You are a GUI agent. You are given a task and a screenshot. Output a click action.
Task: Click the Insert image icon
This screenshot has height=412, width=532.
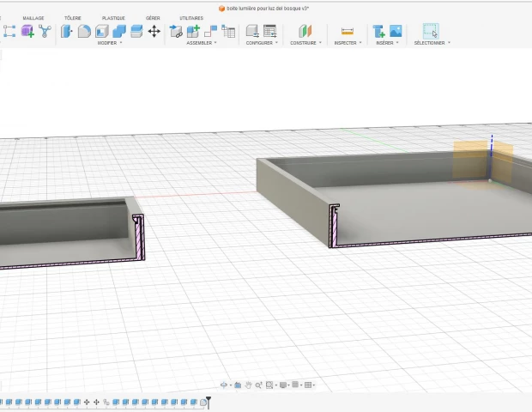point(396,31)
